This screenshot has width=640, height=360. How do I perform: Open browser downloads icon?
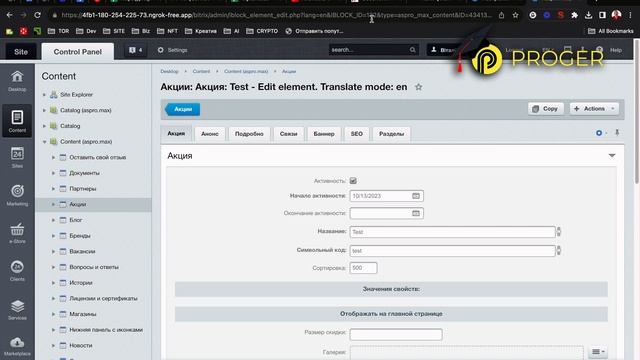(x=588, y=15)
